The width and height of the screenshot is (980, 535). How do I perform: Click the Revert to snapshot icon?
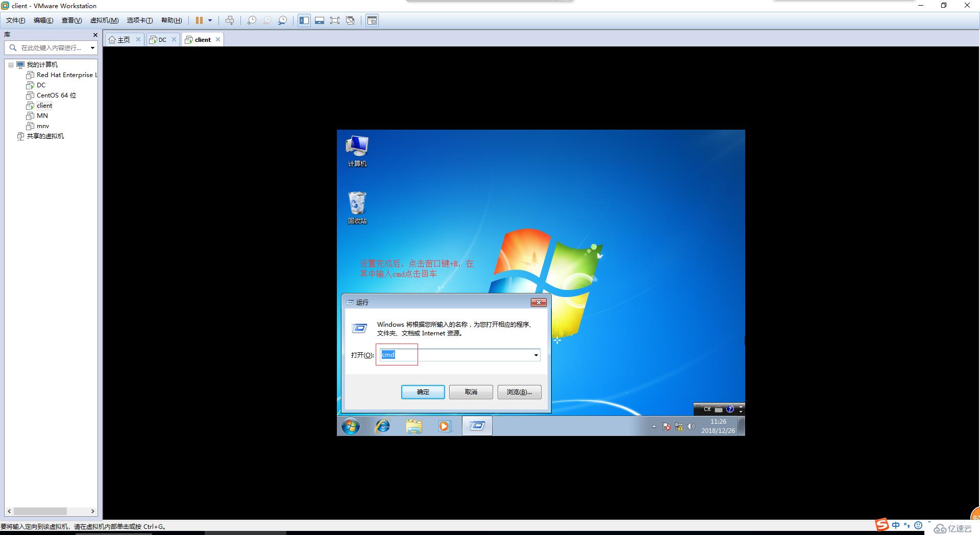(x=267, y=20)
